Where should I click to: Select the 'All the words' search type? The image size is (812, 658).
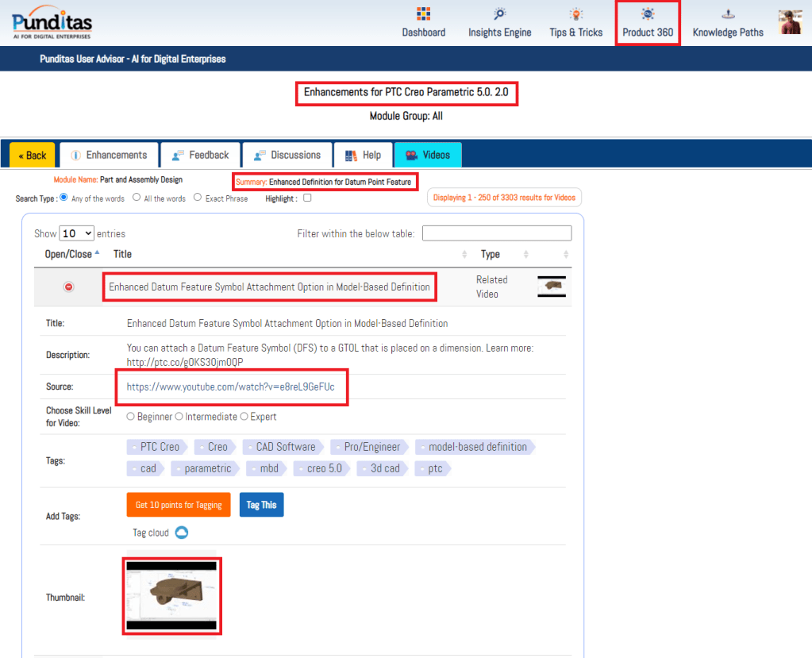click(137, 198)
